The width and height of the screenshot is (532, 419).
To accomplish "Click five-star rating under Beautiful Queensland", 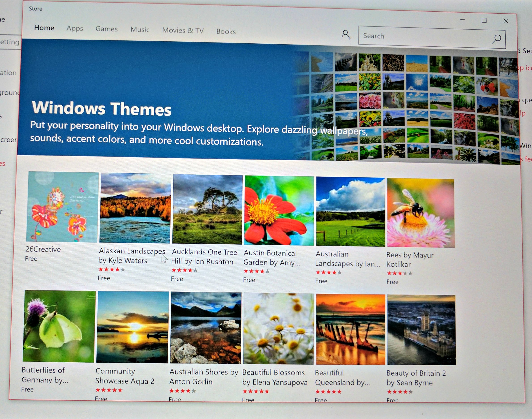I will click(x=328, y=392).
